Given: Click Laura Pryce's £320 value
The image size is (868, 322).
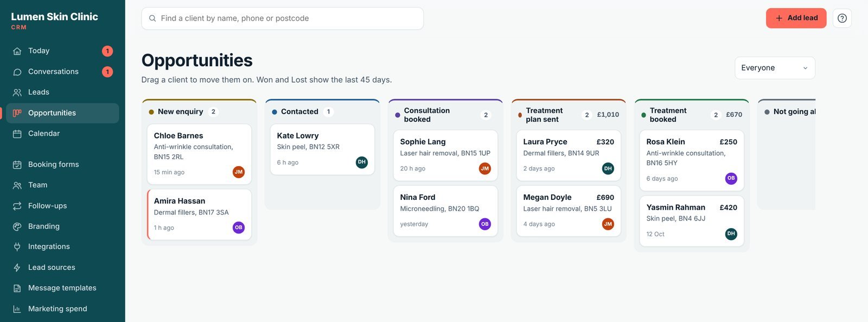Looking at the screenshot, I should coord(605,142).
